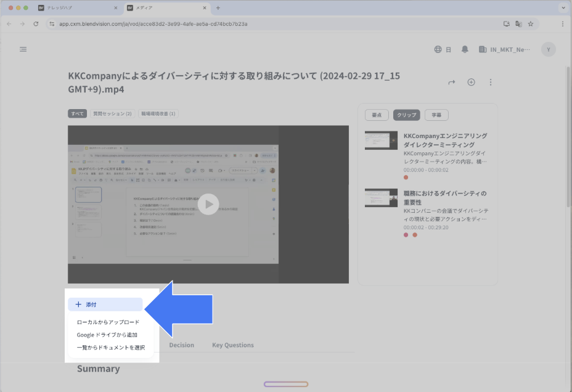Open the tab search dropdown arrow
Viewport: 572px width, 392px height.
coord(563,7)
